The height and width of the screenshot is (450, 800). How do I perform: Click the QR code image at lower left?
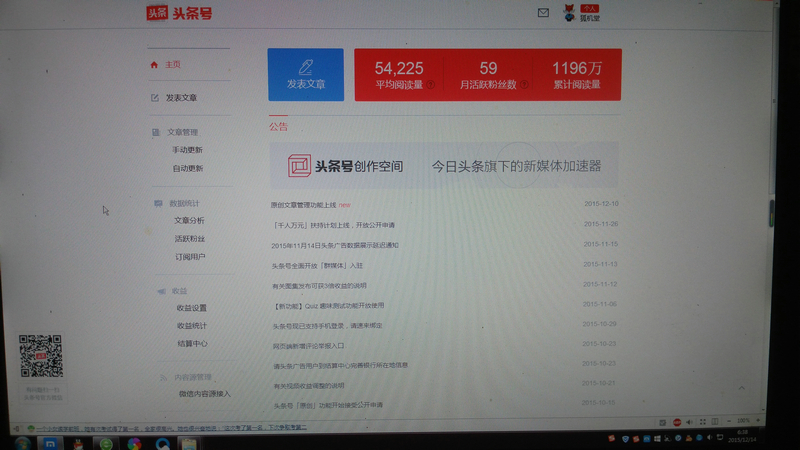(41, 356)
